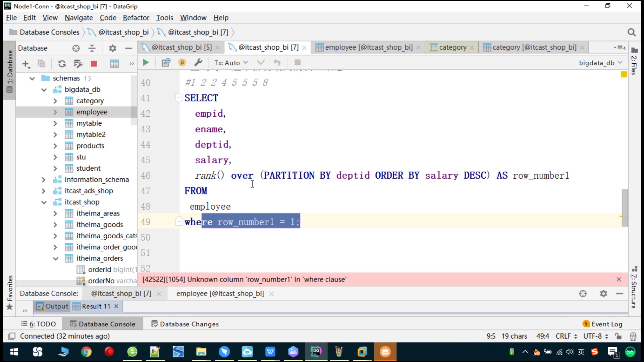Expand the information_schema tree node
The width and height of the screenshot is (644, 362).
tap(43, 180)
